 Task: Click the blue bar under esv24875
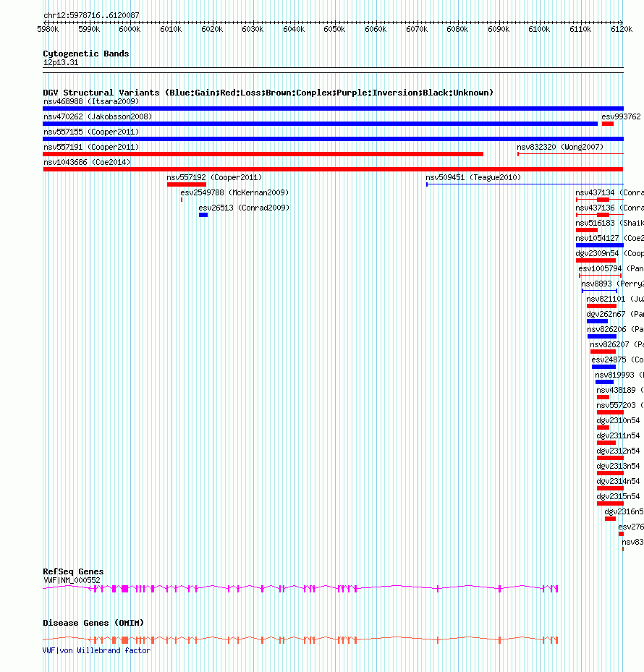point(603,367)
